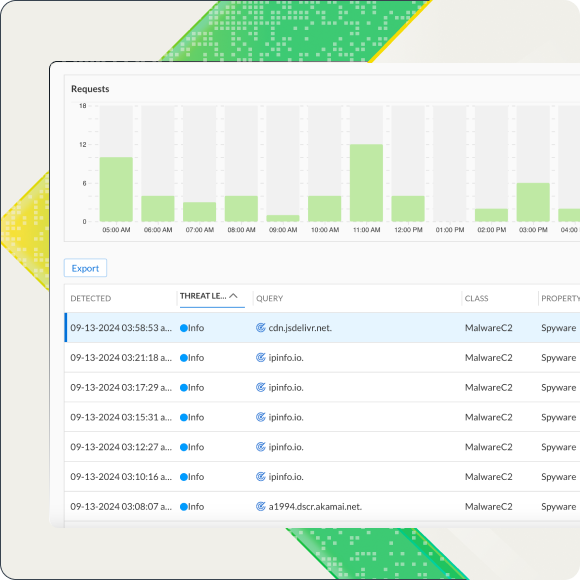Screen dimensions: 580x580
Task: Click the Export button
Action: point(85,268)
